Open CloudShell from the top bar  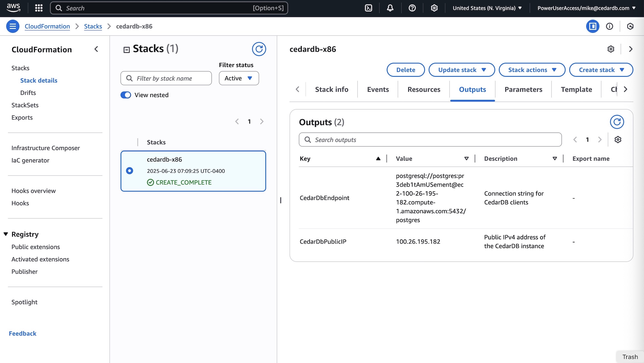[369, 8]
